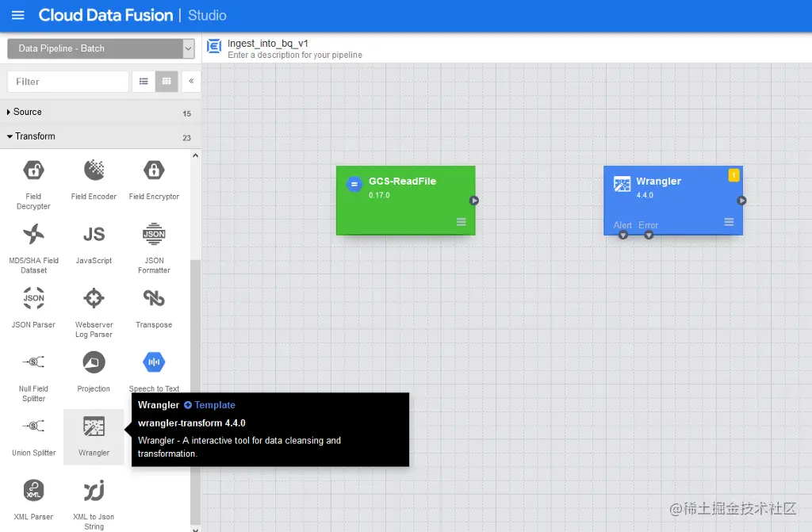Click the sidebar scrollbar up arrow
Screen dimensions: 812x532
(195, 155)
